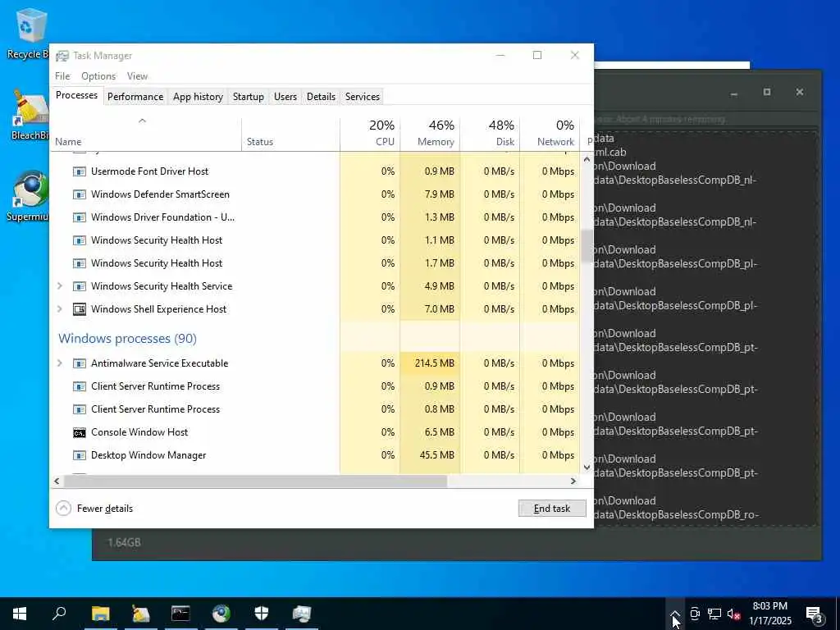Switch to the Services tab
This screenshot has height=630, width=840.
(362, 97)
